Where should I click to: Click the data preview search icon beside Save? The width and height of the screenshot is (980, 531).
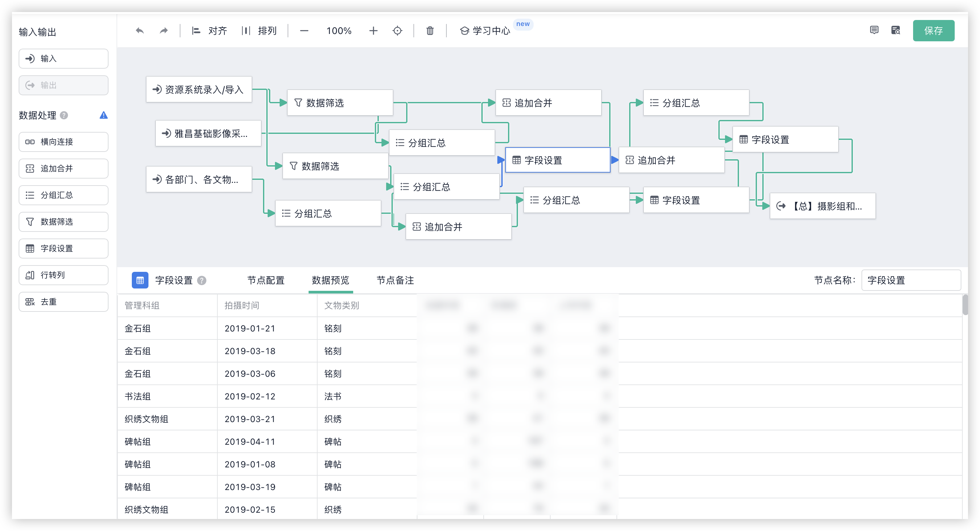point(895,30)
